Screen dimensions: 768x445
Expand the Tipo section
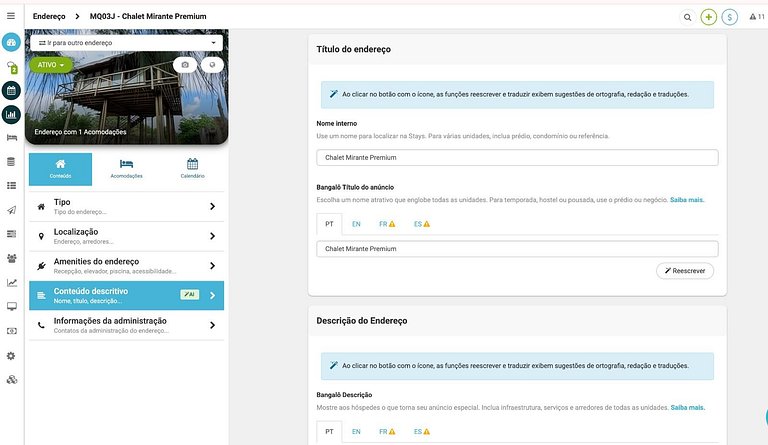pos(126,207)
